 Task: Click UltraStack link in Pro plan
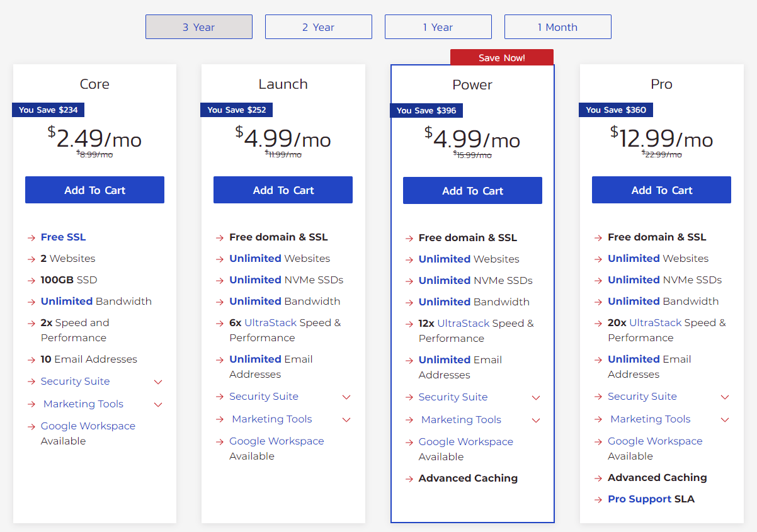click(656, 322)
